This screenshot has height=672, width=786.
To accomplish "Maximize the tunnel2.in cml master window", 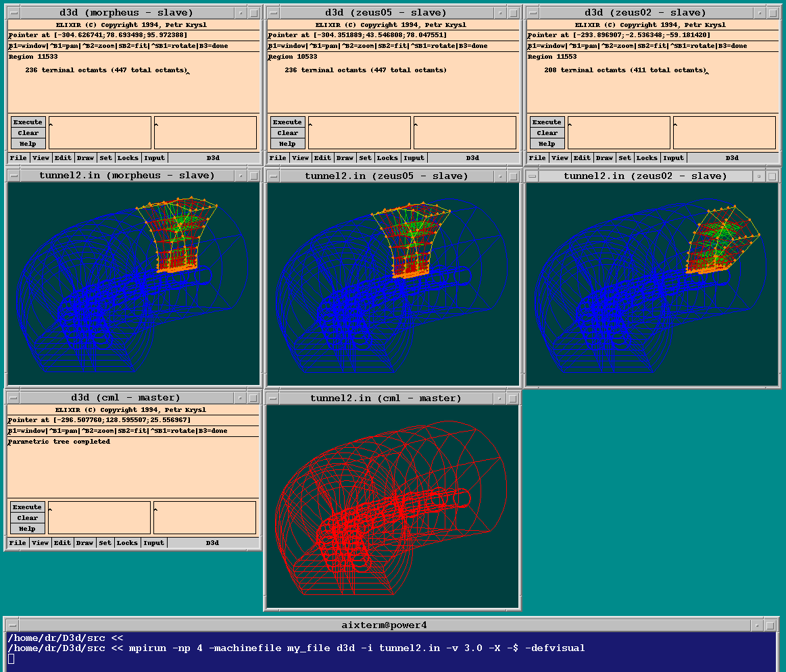I will (x=513, y=398).
